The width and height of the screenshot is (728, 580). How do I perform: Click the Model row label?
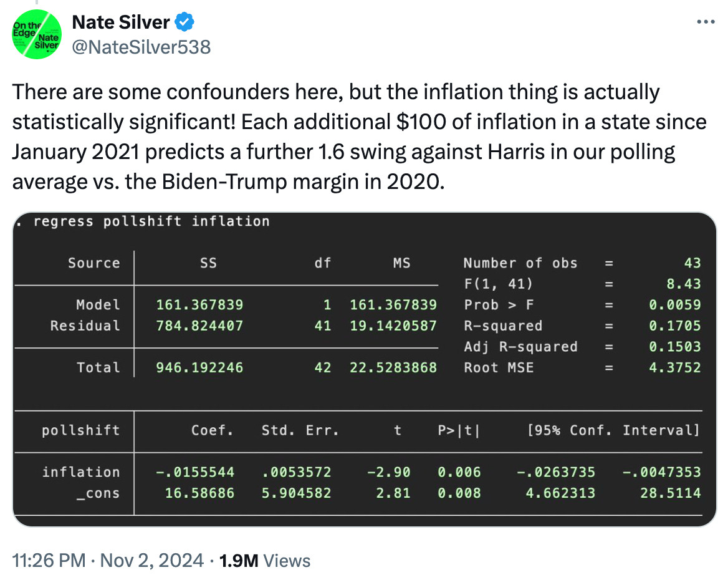click(98, 305)
